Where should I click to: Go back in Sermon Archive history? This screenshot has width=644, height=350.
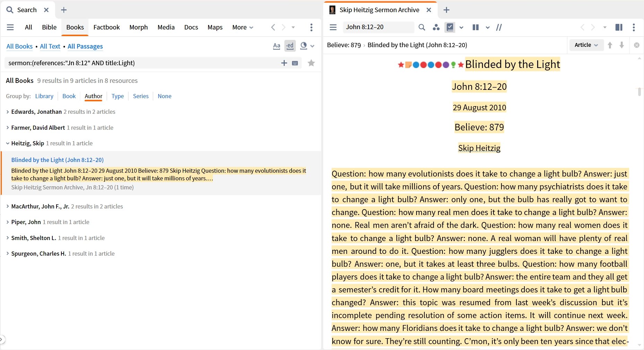point(583,27)
